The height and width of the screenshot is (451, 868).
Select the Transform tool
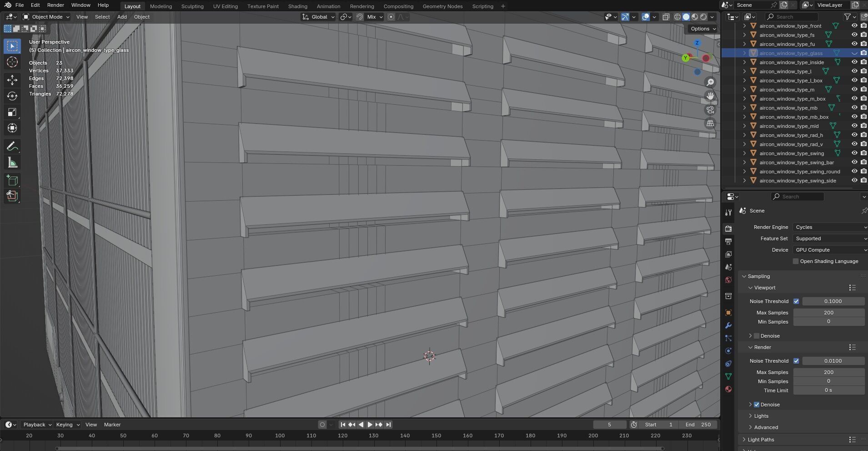(x=12, y=128)
